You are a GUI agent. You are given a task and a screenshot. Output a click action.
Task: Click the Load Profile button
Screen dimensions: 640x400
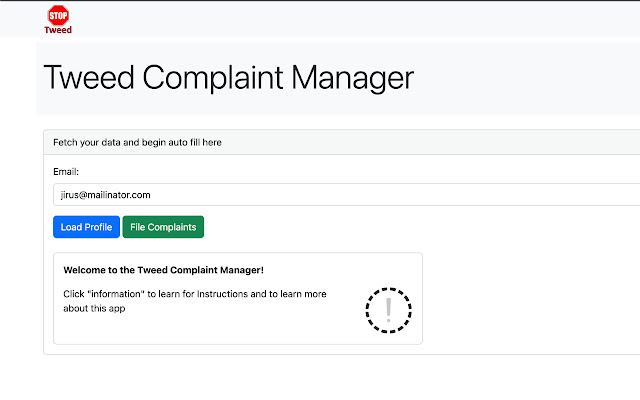tap(87, 227)
